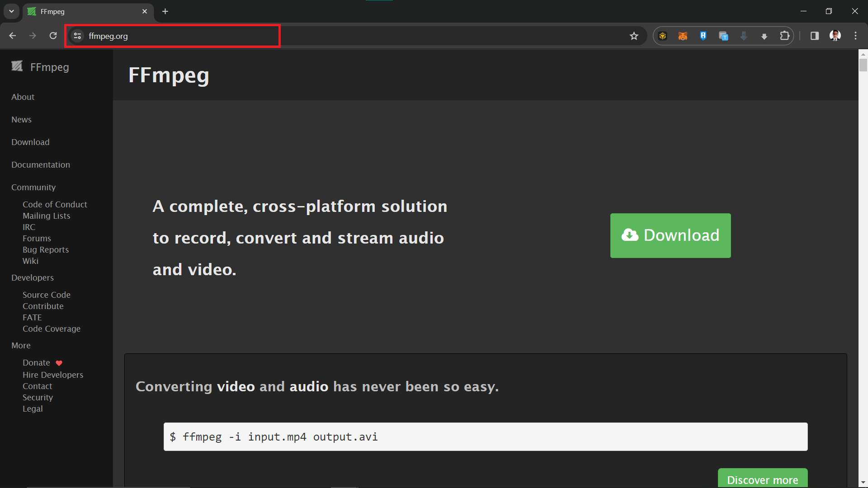The image size is (868, 488).
Task: Click the FFmpeg site logo icon
Action: click(x=17, y=67)
